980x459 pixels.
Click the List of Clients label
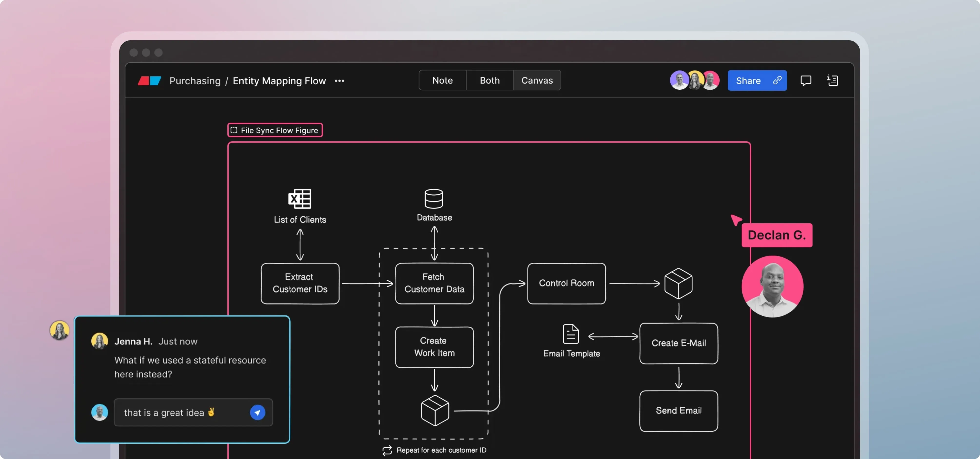coord(300,220)
